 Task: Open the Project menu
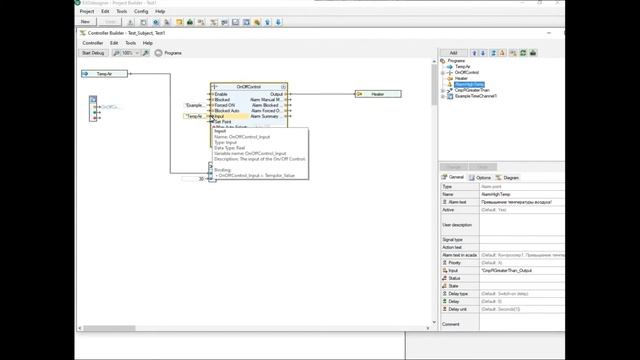click(x=87, y=11)
